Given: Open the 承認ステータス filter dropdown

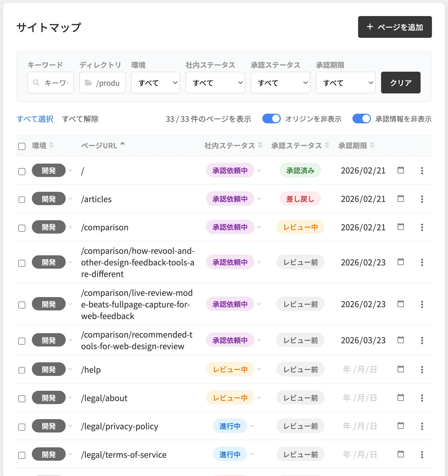Looking at the screenshot, I should point(280,83).
